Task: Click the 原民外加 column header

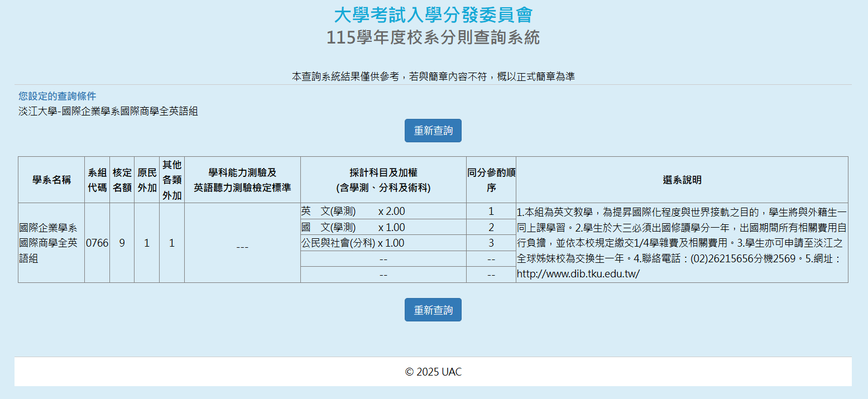Action: [147, 180]
